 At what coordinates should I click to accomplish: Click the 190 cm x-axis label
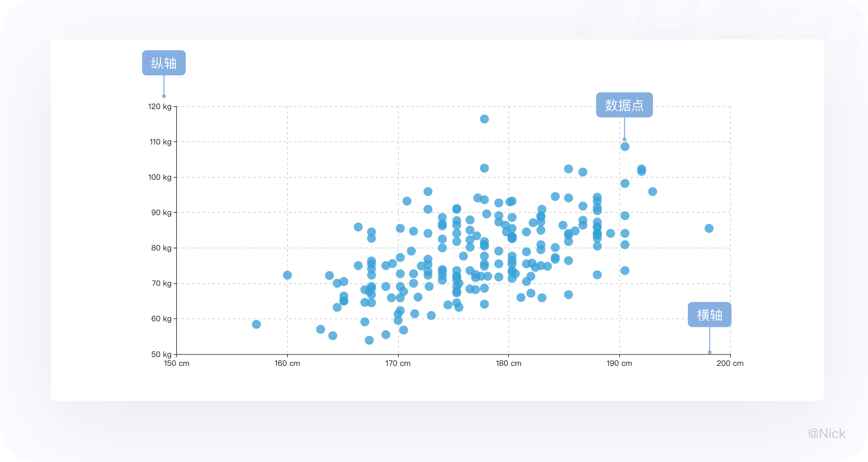(x=619, y=363)
